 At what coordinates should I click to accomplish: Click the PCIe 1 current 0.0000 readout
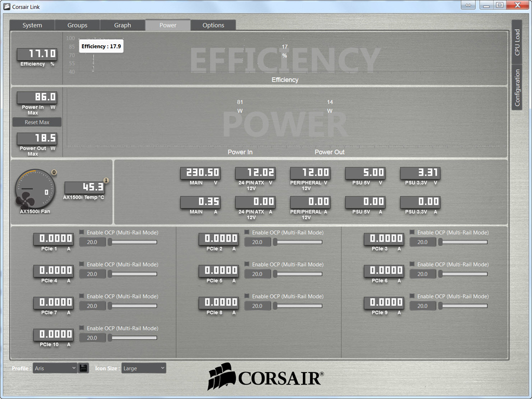click(54, 238)
